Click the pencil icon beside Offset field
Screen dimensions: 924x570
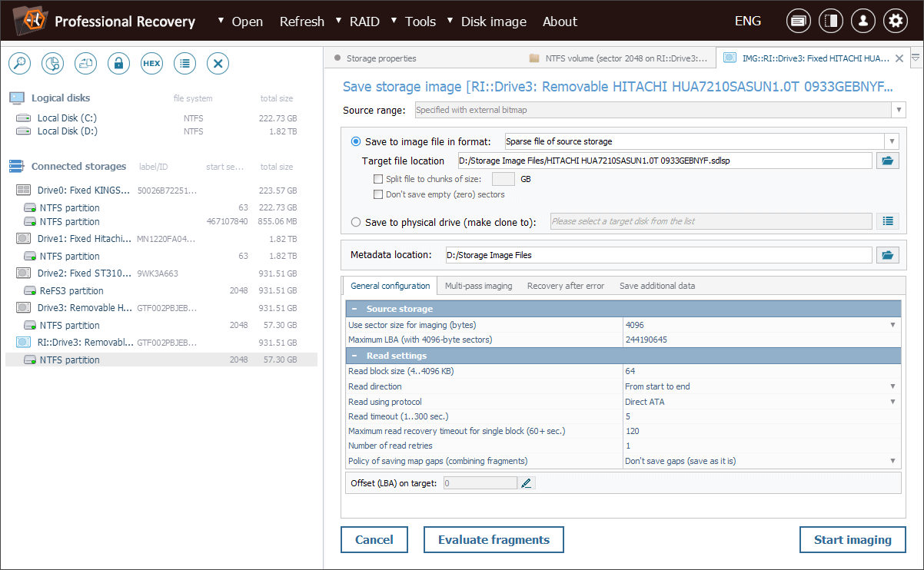(526, 483)
